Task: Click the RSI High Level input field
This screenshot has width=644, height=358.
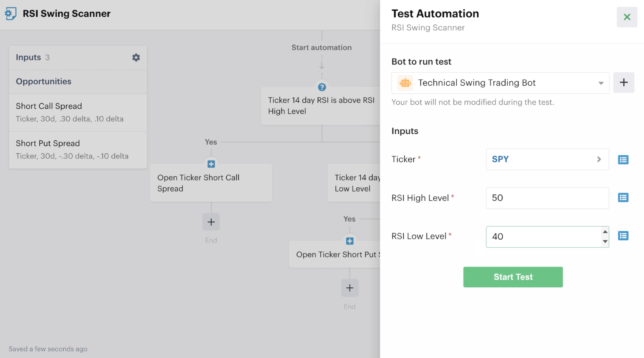Action: point(547,198)
